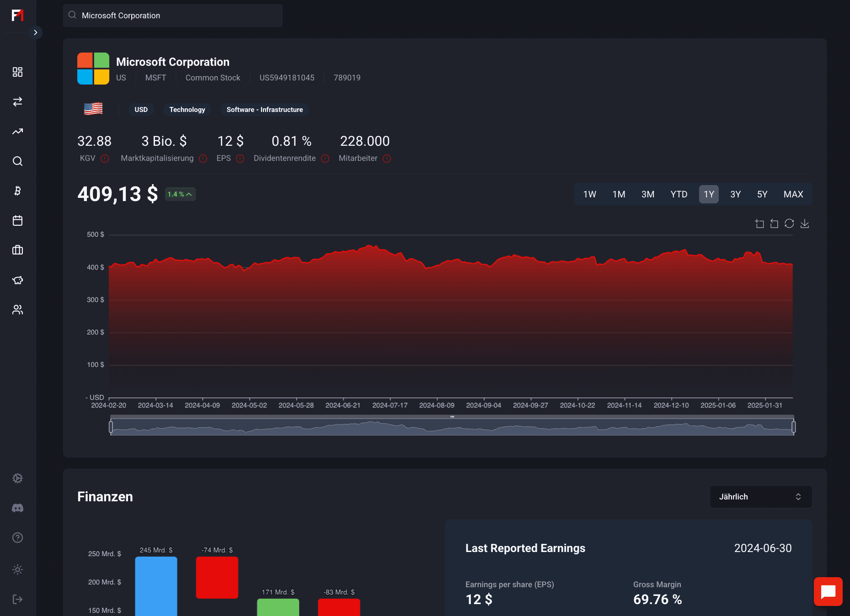Click the info icon next to Dividendenrendite

coord(325,159)
